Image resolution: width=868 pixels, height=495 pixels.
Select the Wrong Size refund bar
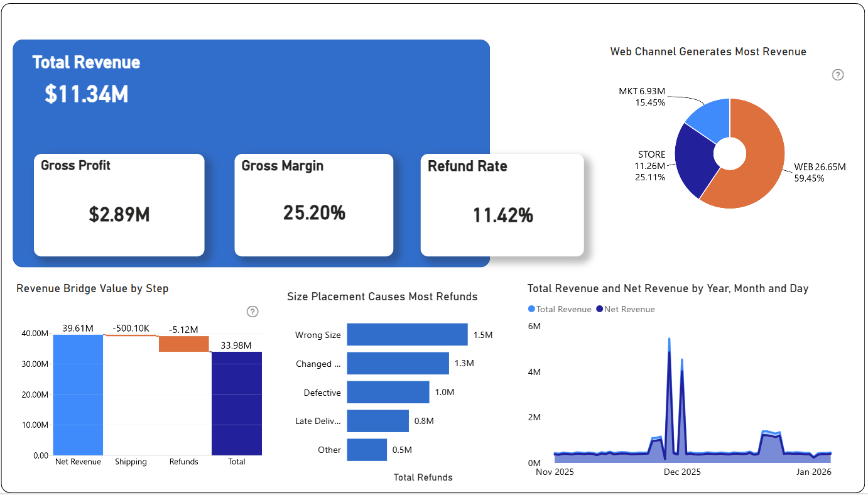tap(407, 334)
